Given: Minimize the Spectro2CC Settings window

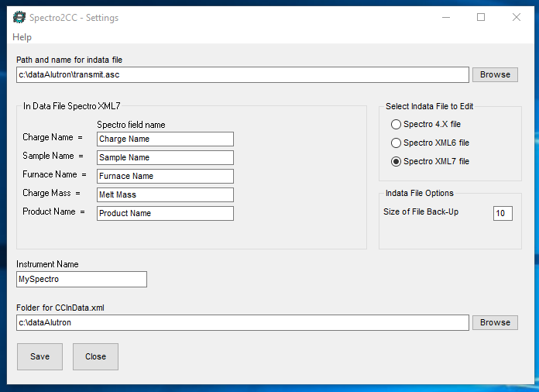Looking at the screenshot, I should click(446, 17).
